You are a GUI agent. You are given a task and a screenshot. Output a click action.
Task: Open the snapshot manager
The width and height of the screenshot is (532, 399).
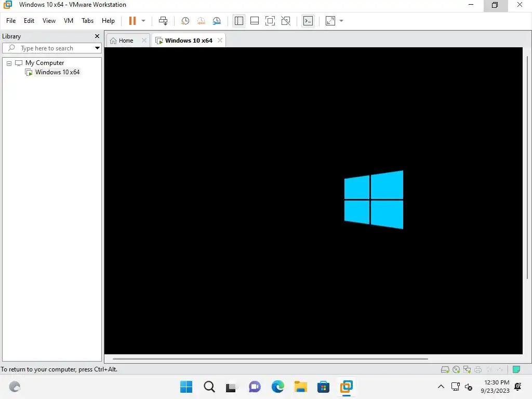click(x=217, y=21)
